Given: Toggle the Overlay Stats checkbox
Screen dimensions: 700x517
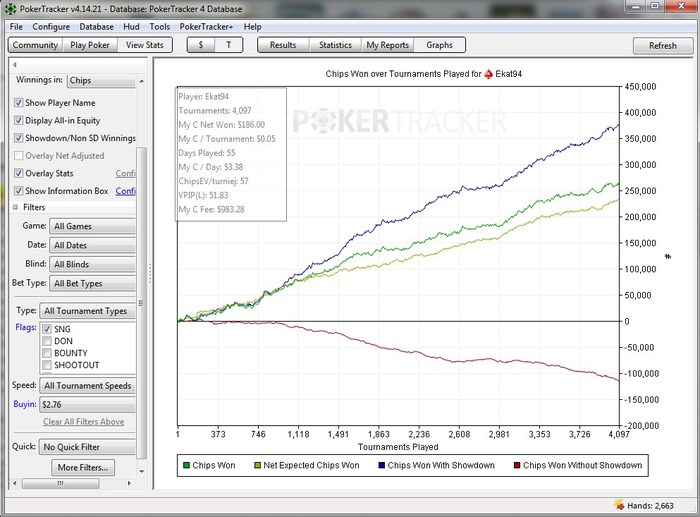Looking at the screenshot, I should (18, 173).
